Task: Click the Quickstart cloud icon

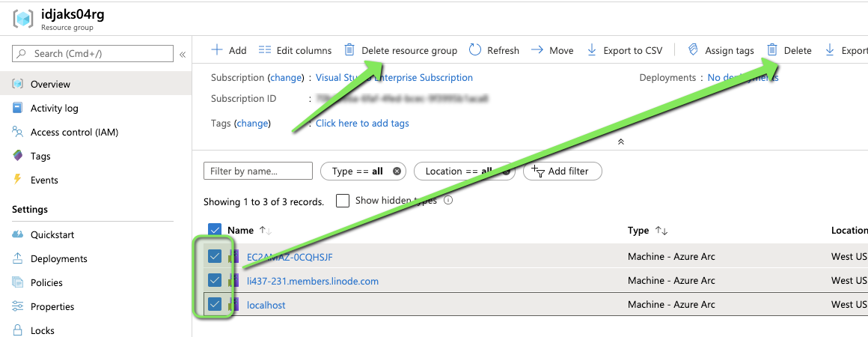Action: click(18, 234)
